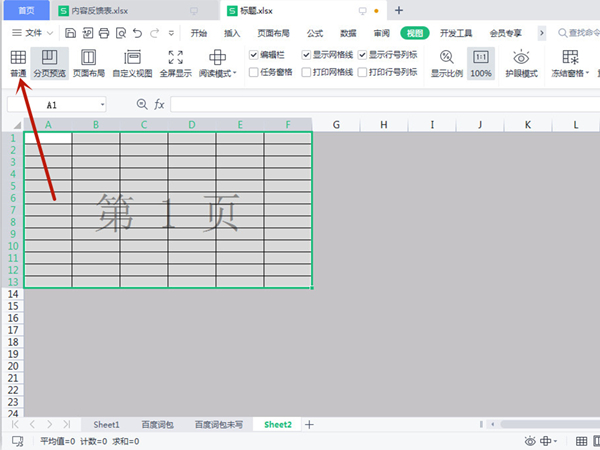
Task: Click the 显示比例 zoom icon
Action: (x=446, y=64)
